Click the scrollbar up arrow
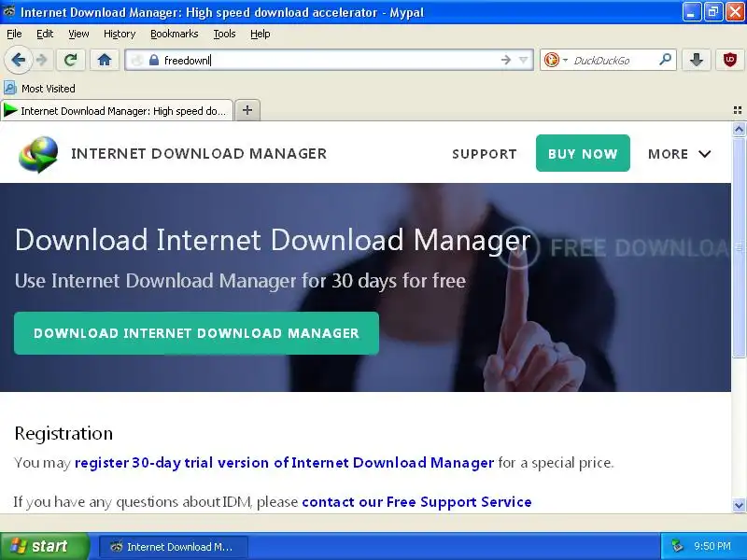Image resolution: width=747 pixels, height=560 pixels. pyautogui.click(x=739, y=129)
